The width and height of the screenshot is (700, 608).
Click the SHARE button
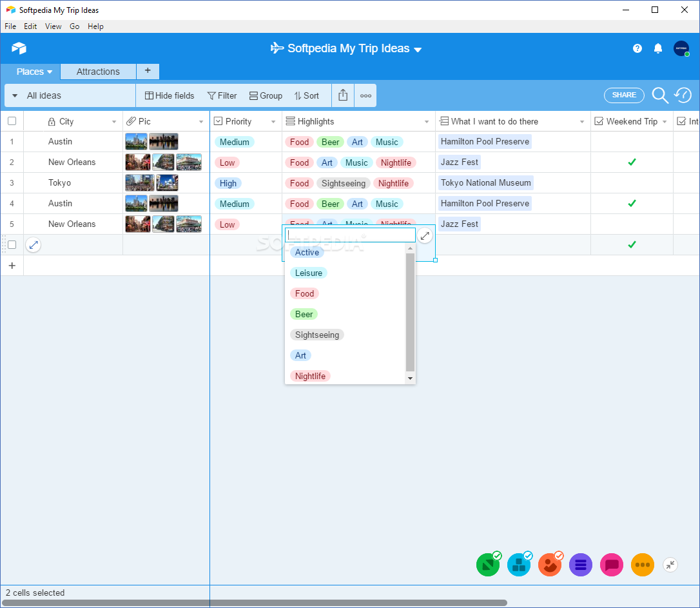624,95
